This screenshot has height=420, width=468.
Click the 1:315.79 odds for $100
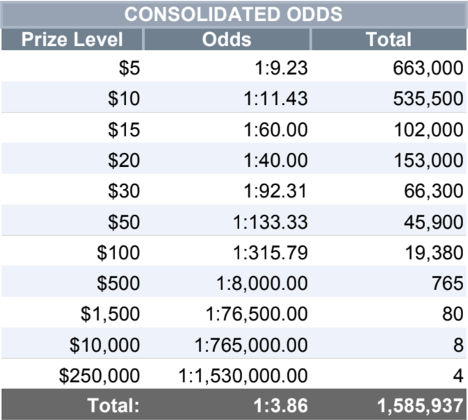point(270,252)
